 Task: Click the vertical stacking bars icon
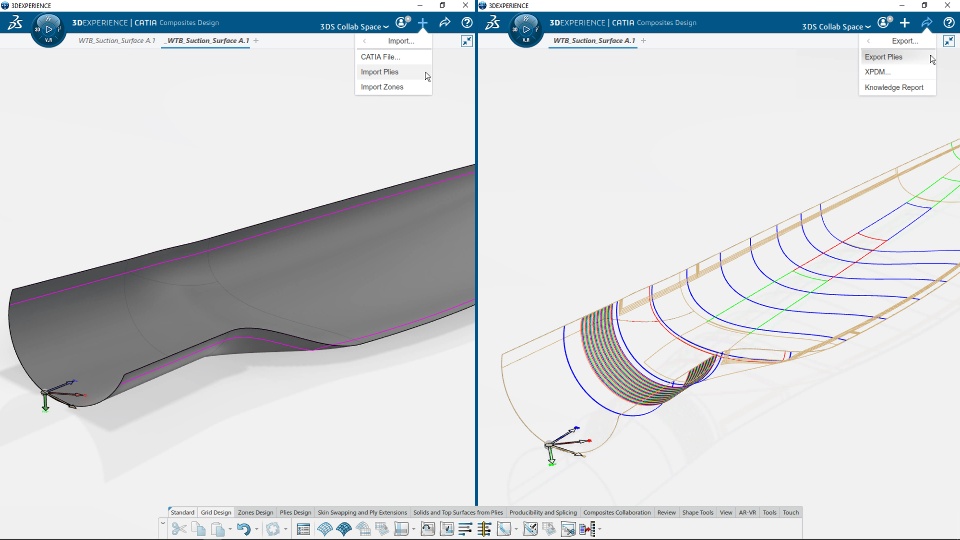(484, 528)
